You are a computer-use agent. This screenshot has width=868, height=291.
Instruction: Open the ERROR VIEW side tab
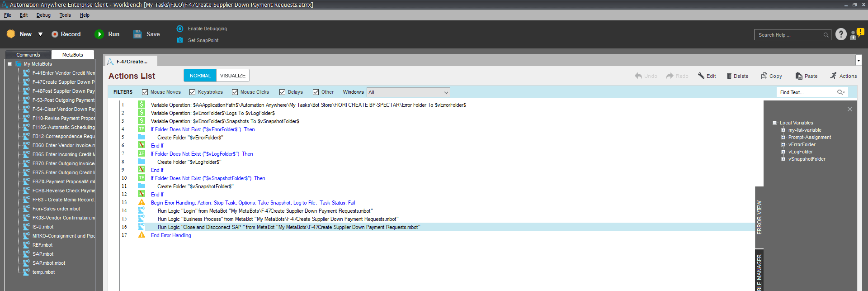click(759, 217)
